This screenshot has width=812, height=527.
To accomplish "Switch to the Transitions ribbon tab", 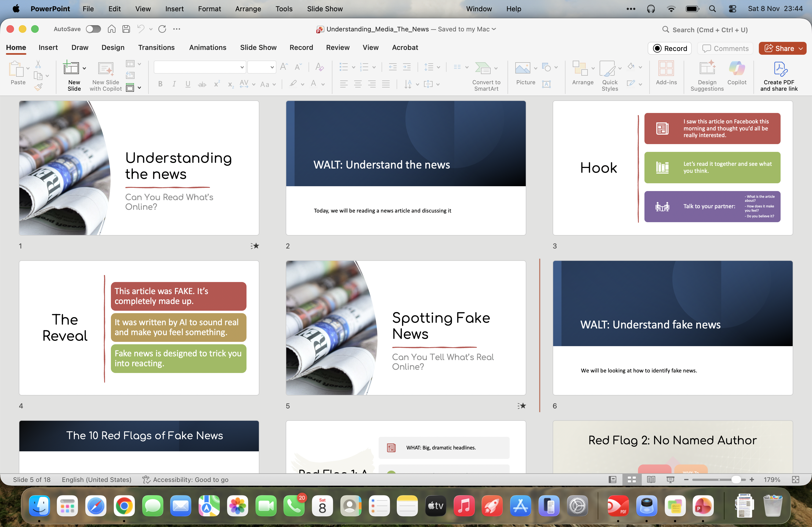I will click(156, 48).
